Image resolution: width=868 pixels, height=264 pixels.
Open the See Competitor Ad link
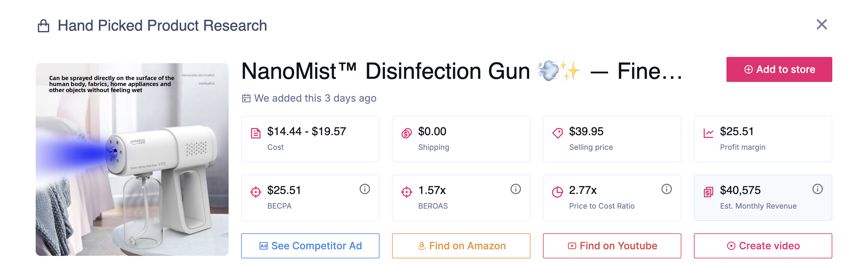click(x=310, y=246)
